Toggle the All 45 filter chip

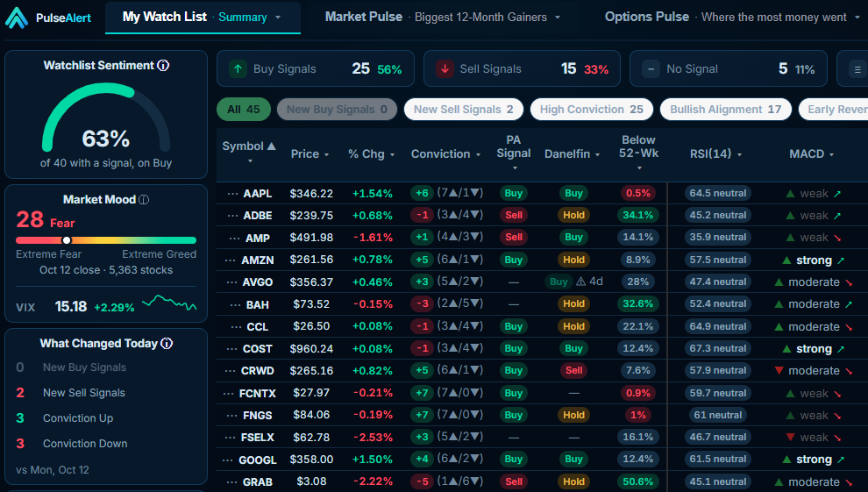pyautogui.click(x=244, y=110)
